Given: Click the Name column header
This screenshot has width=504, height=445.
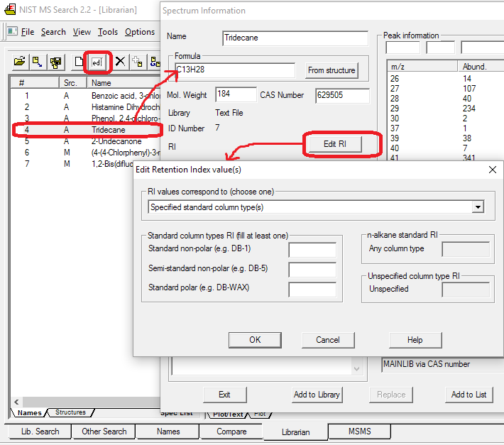Looking at the screenshot, I should pyautogui.click(x=124, y=83).
